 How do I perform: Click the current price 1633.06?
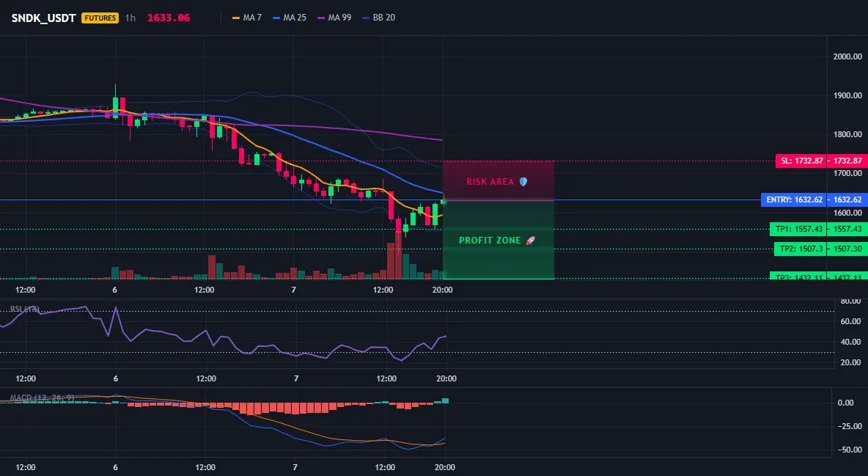pyautogui.click(x=169, y=18)
